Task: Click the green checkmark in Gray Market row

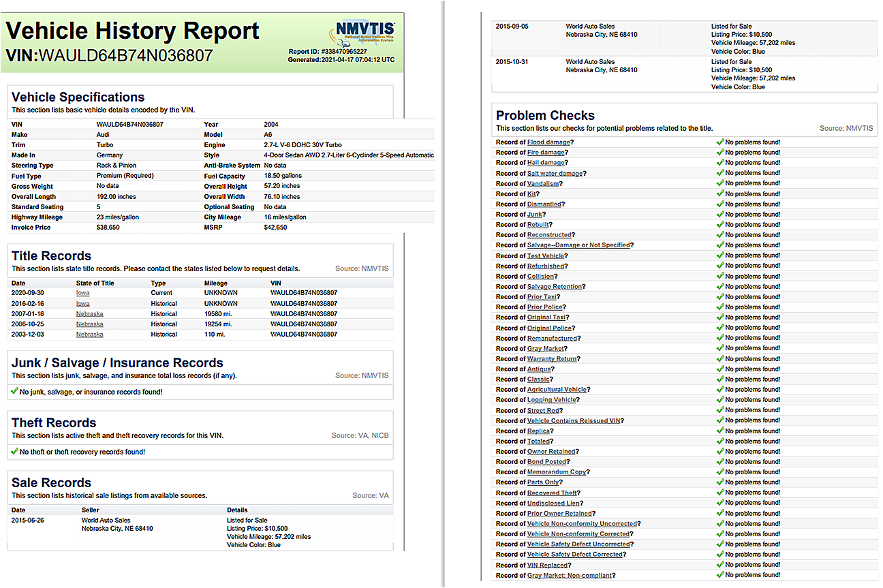Action: pos(720,348)
